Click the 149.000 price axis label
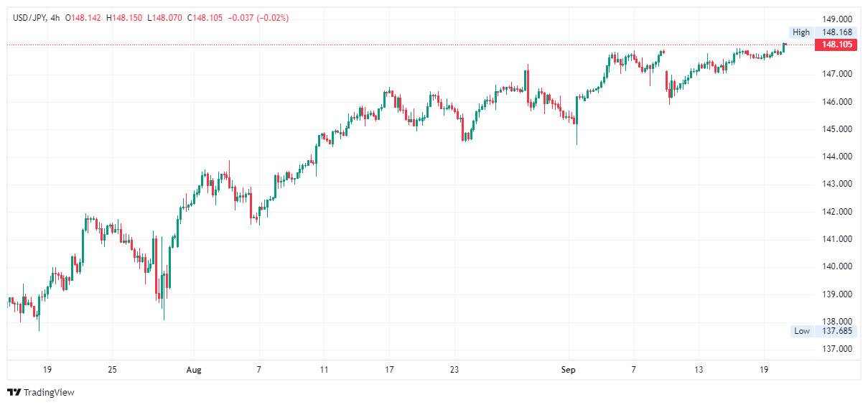 tap(836, 19)
